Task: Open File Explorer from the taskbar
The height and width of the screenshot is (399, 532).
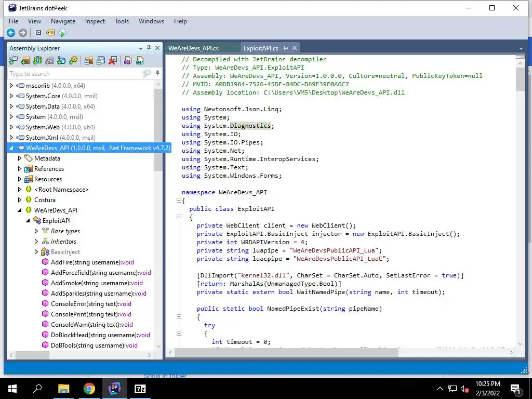Action: 63,389
